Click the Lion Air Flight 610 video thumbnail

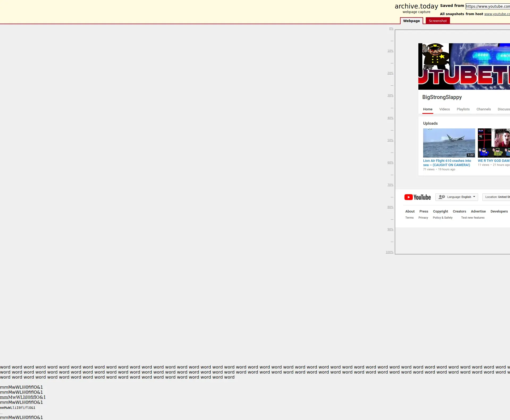[x=449, y=143]
